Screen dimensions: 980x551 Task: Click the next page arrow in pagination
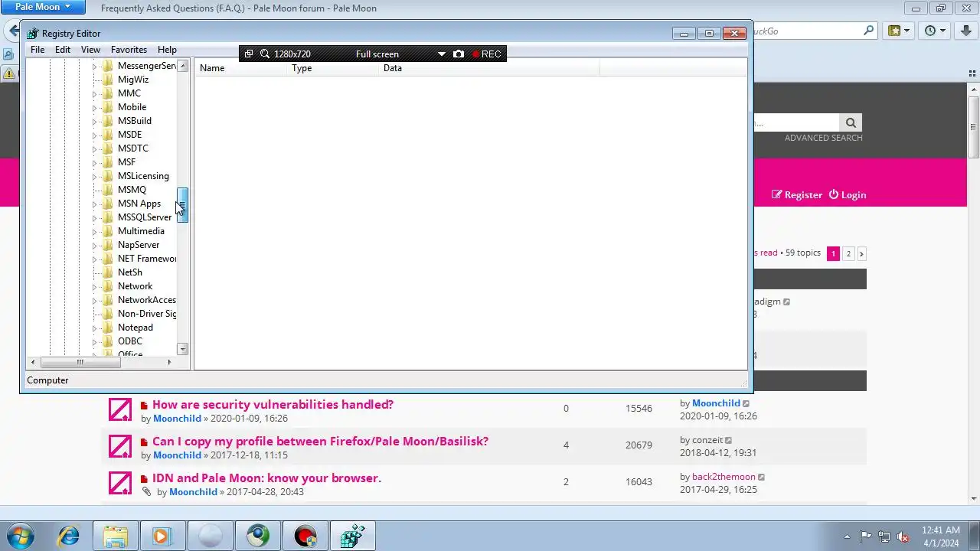[x=861, y=253]
